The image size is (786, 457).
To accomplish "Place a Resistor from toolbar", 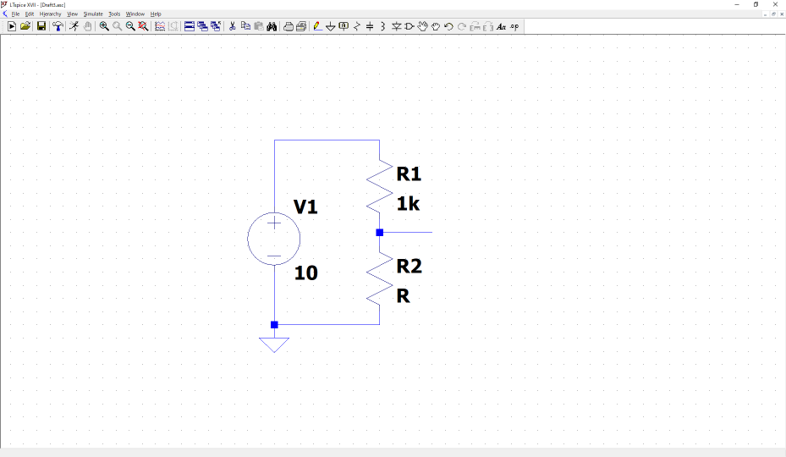I will pos(357,27).
